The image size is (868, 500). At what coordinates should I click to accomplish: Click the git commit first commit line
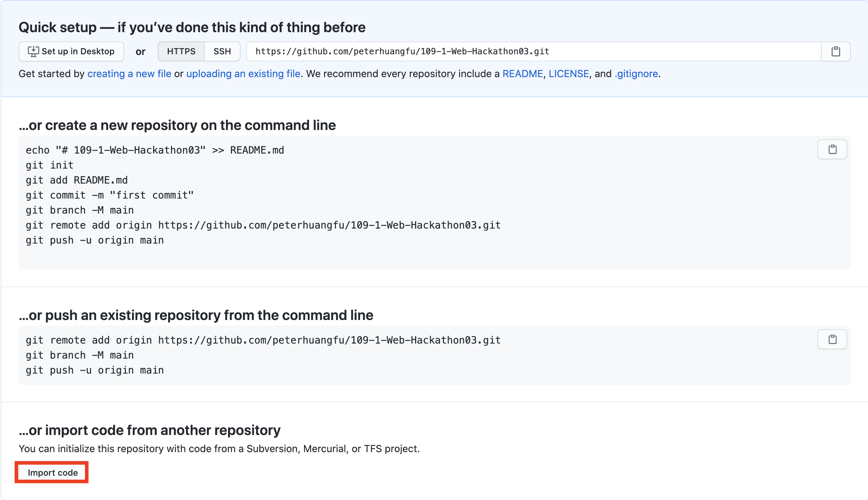pos(109,195)
